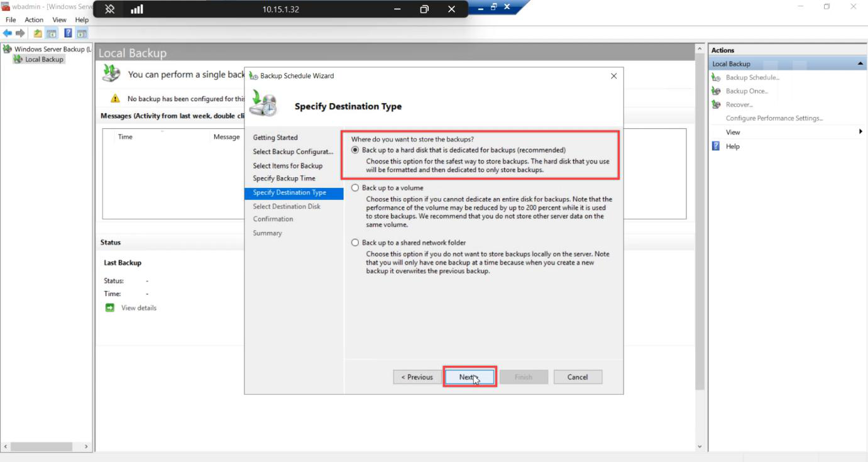Close the Backup Schedule Wizard dialog
Image resolution: width=868 pixels, height=462 pixels.
(x=613, y=76)
